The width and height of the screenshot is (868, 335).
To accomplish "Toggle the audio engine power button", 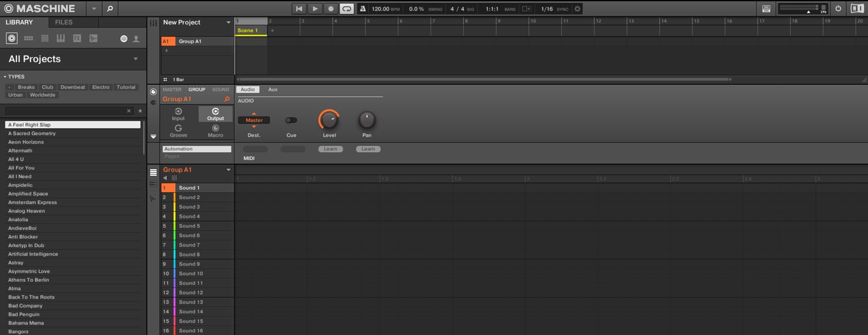I will coord(838,9).
